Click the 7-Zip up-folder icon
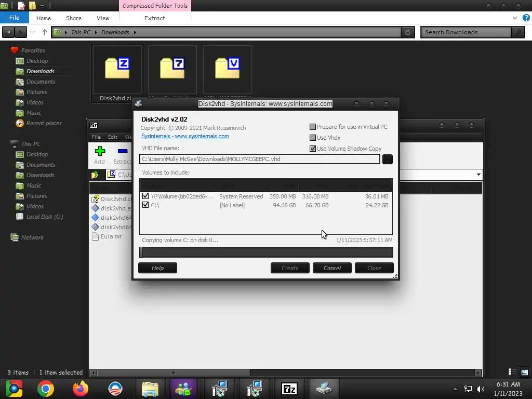Screen dimensions: 532x399 [x=95, y=175]
